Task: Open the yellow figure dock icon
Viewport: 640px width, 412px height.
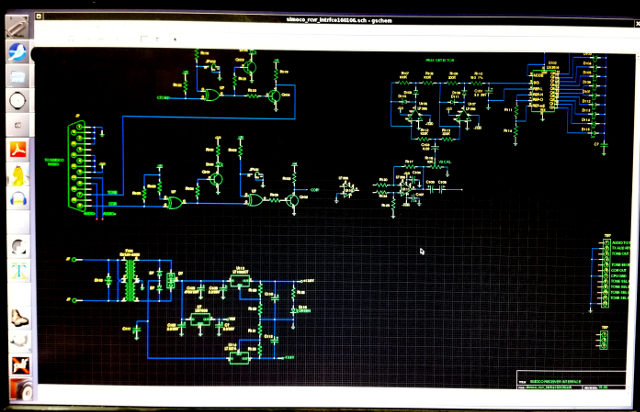Action: pyautogui.click(x=18, y=176)
